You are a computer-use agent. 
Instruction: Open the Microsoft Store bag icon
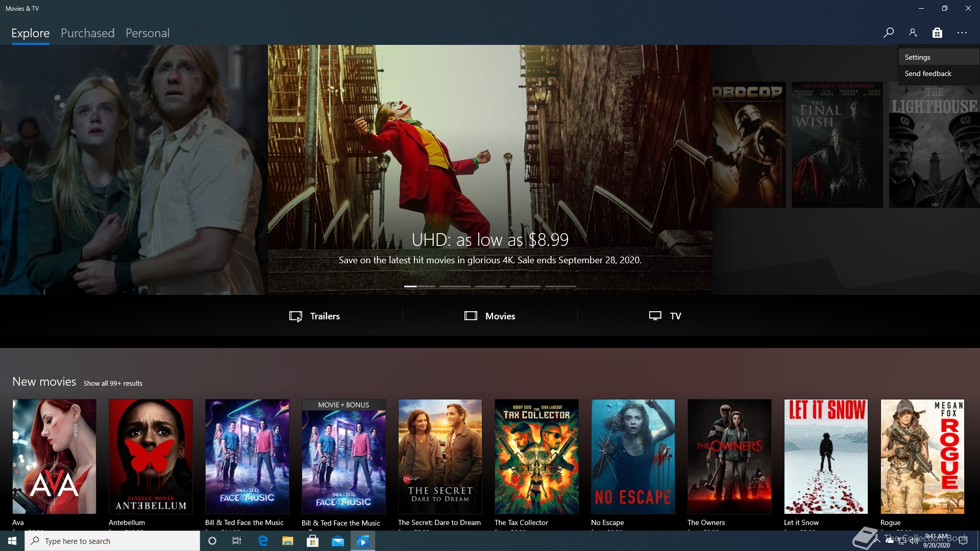[x=937, y=33]
